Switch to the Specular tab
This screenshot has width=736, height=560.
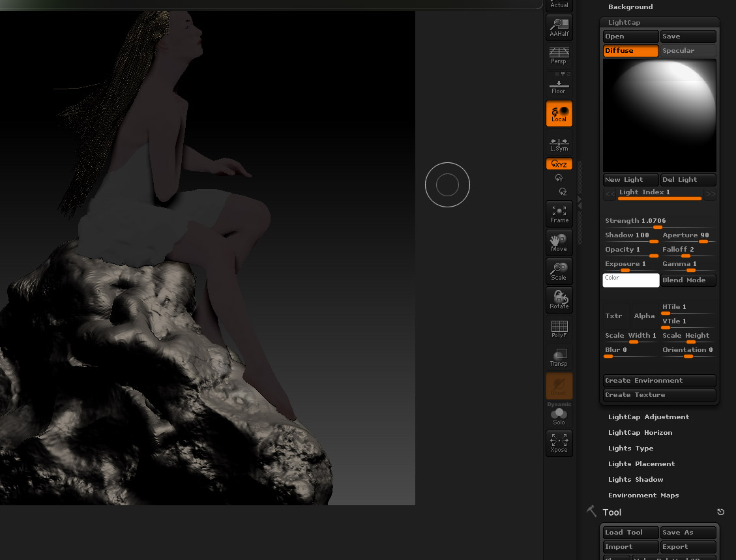point(688,51)
